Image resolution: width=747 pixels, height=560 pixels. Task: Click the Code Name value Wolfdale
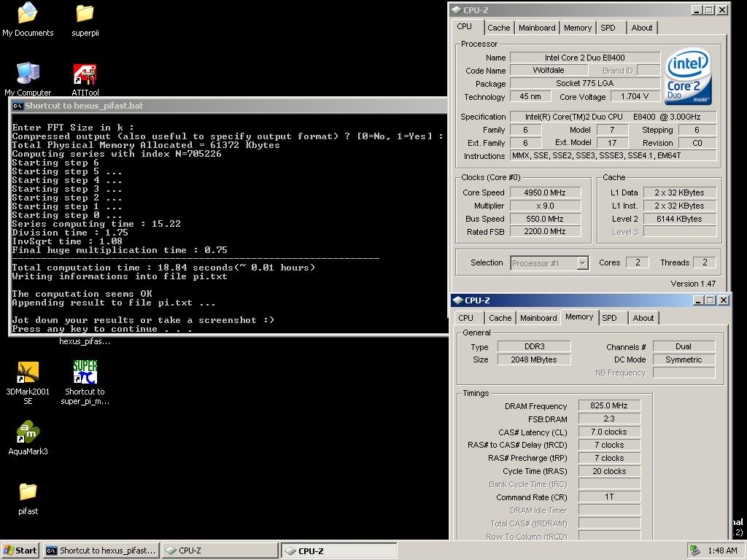pyautogui.click(x=549, y=70)
